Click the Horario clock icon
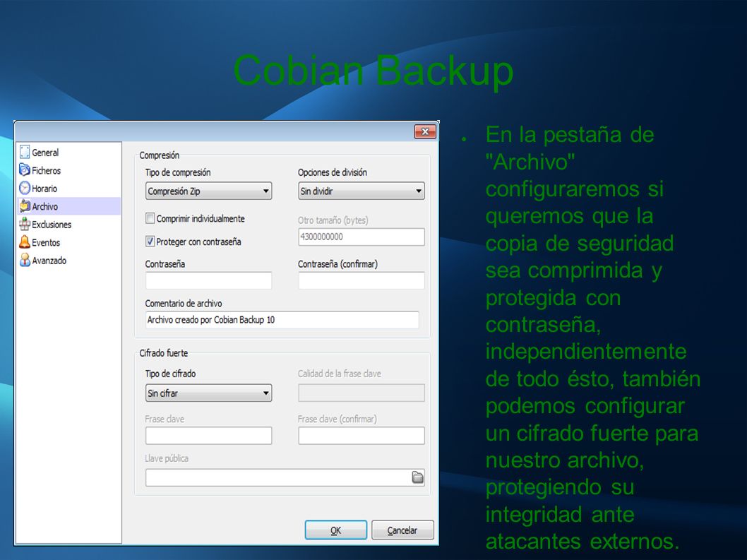The image size is (747, 560). pos(25,188)
